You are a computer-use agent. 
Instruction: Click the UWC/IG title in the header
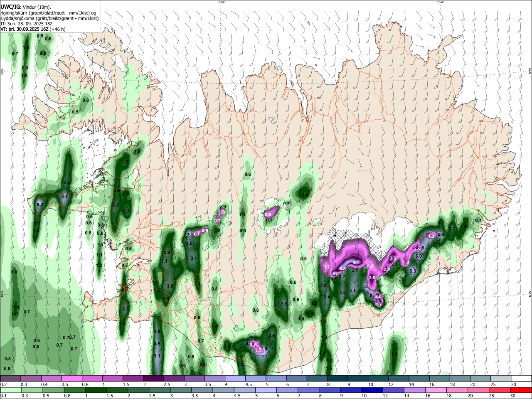10,7
